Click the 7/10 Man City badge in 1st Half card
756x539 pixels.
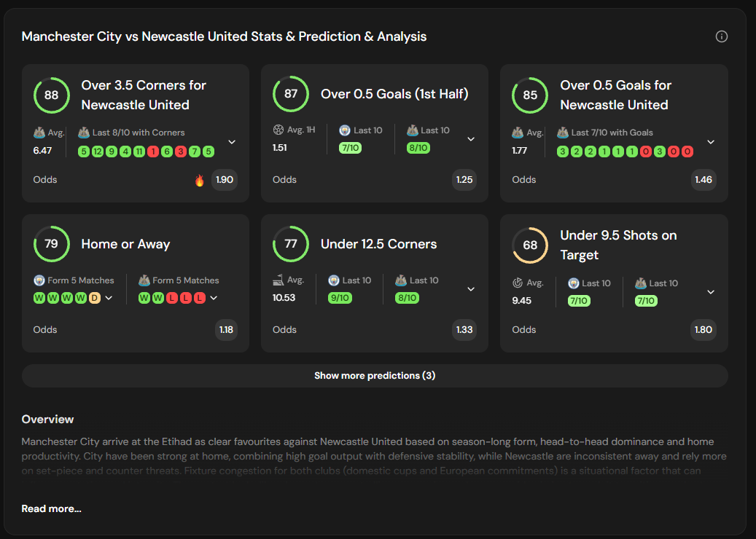(351, 148)
